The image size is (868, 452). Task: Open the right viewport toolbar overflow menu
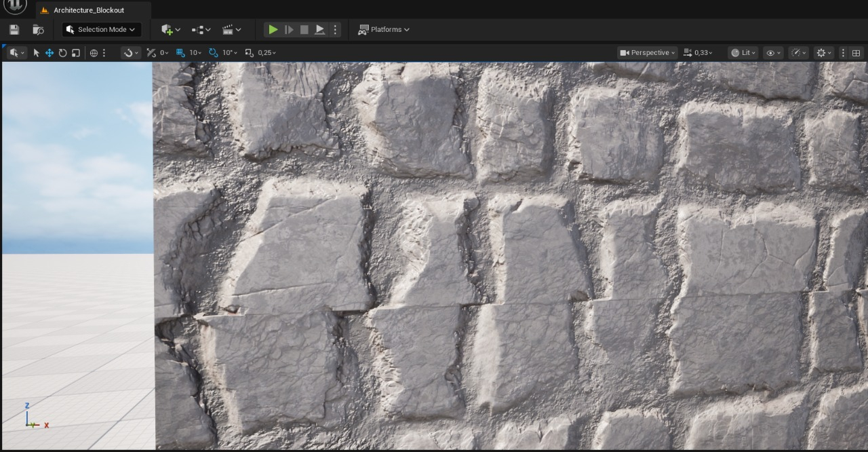click(843, 52)
